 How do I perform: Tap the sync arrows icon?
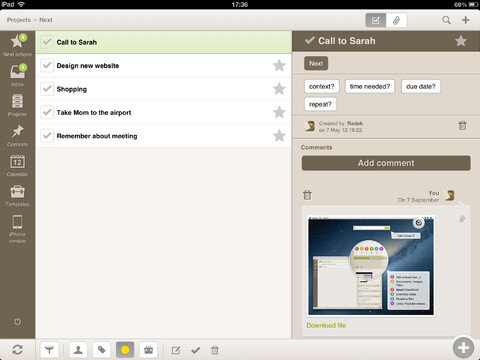pyautogui.click(x=17, y=350)
